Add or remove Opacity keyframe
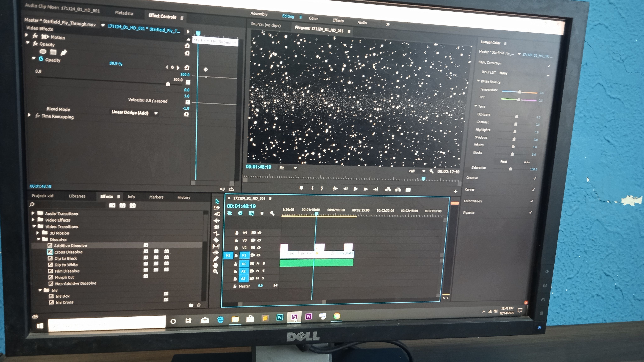Viewport: 644px width, 362px height. 172,67
